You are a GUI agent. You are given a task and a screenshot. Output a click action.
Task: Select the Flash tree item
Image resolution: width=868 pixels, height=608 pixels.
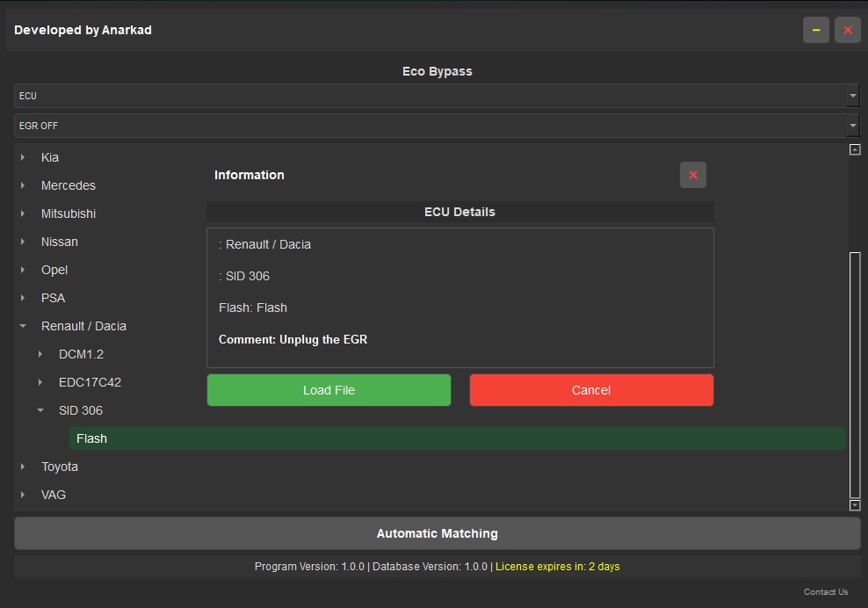(457, 438)
